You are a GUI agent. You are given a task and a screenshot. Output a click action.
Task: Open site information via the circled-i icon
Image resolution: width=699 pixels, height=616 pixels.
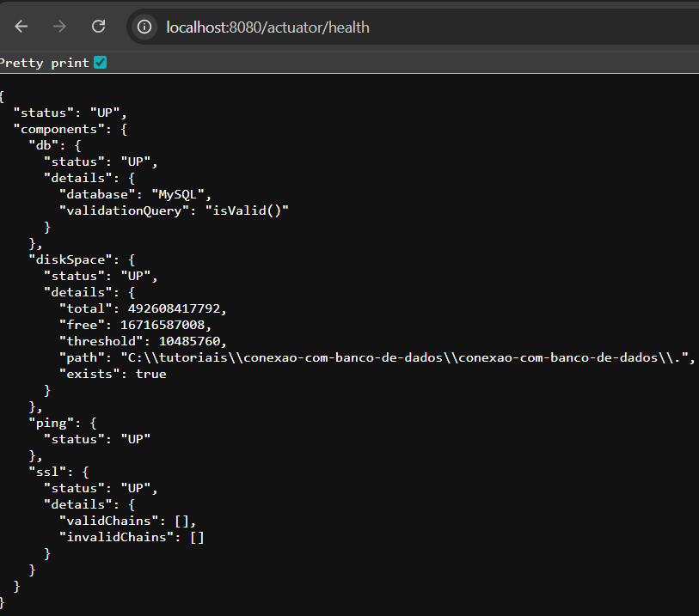[144, 26]
